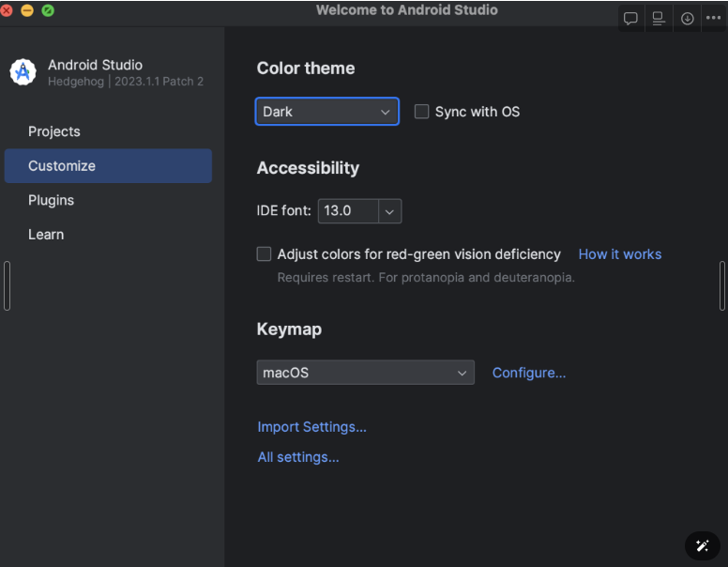Click the Android Studio logo icon

(23, 72)
